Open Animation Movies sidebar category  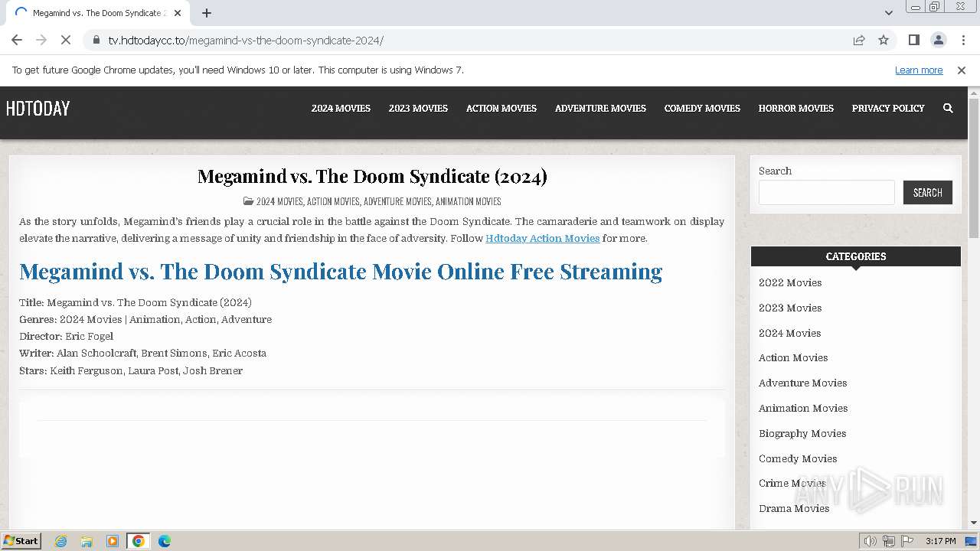tap(803, 409)
